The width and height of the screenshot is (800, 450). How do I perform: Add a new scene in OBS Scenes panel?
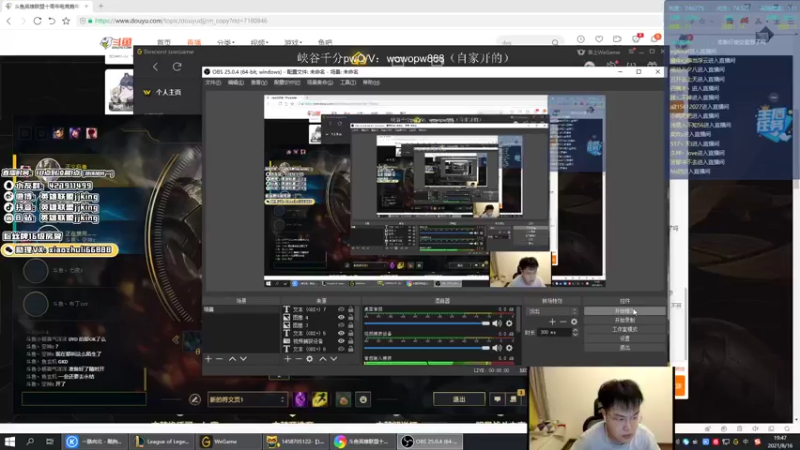coord(208,359)
